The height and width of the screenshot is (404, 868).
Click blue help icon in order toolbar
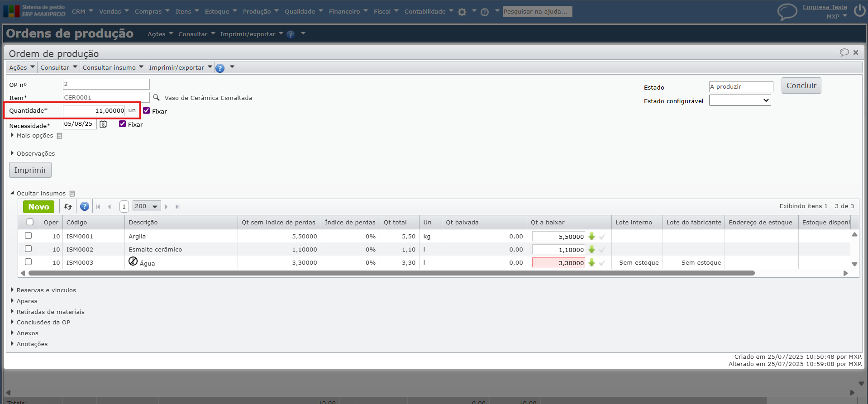(220, 68)
